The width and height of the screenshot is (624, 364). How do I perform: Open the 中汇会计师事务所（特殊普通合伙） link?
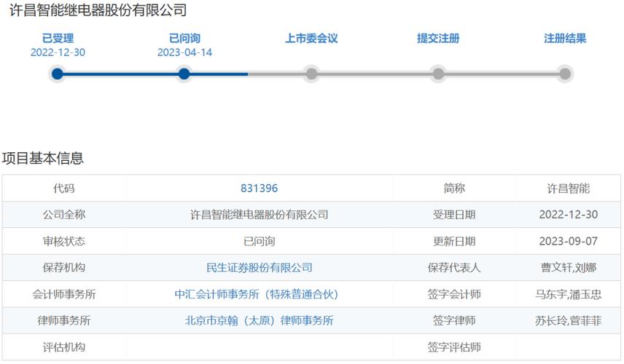[257, 294]
